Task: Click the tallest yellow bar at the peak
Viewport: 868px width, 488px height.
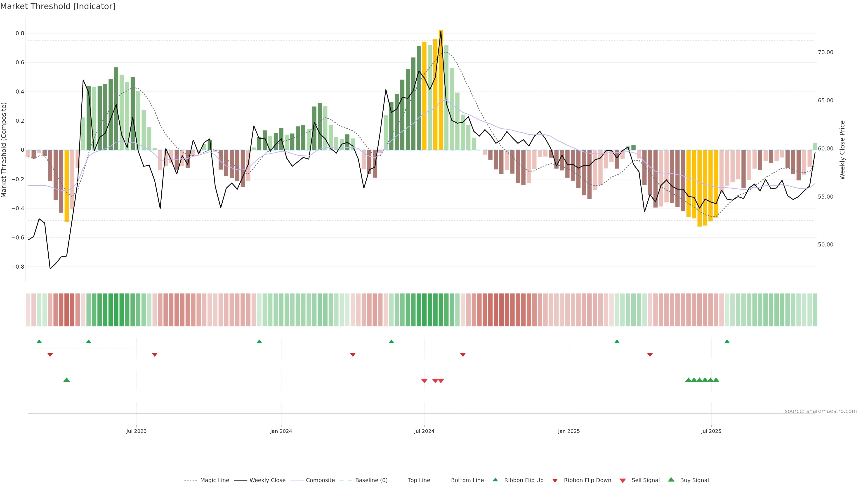Action: tap(441, 84)
